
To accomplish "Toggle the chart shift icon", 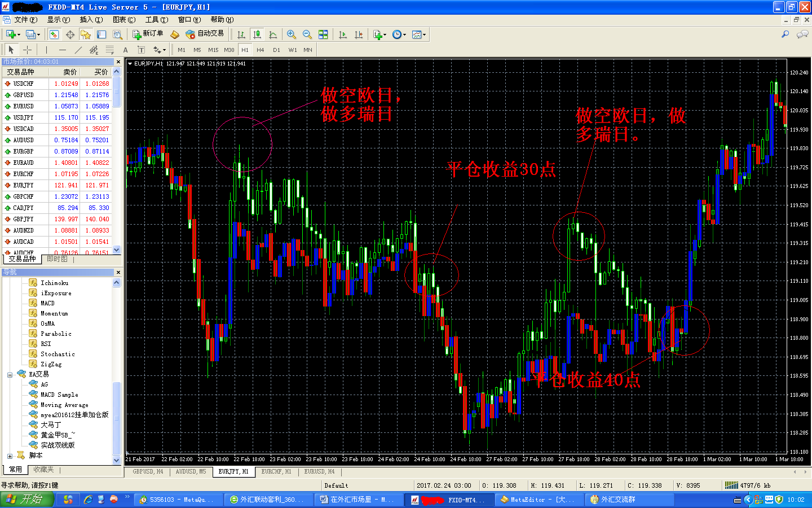I will coord(359,34).
